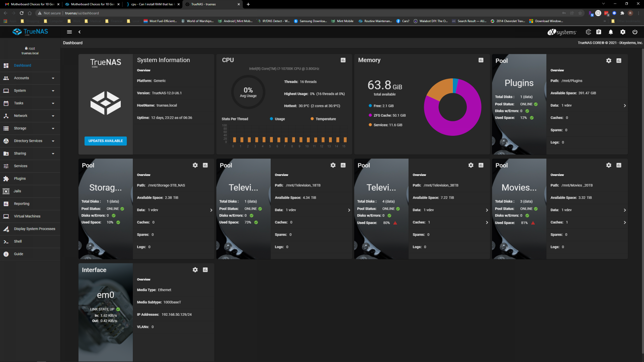Open Plugins pool settings gear
644x362 pixels.
(609, 61)
